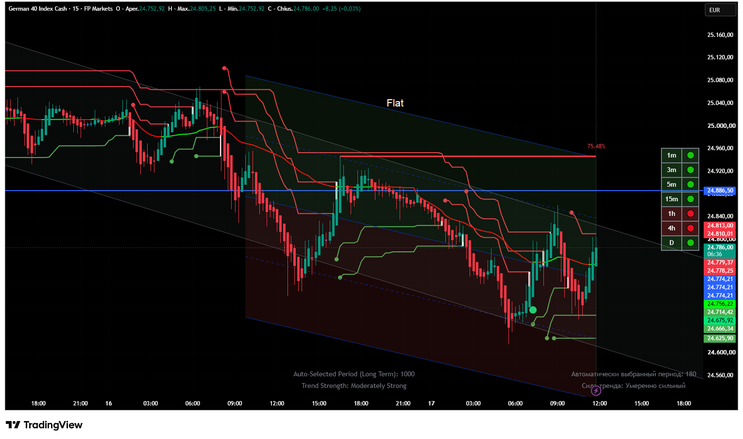
Task: Click the Trend Strength: Moderately Strong text
Action: click(x=354, y=386)
